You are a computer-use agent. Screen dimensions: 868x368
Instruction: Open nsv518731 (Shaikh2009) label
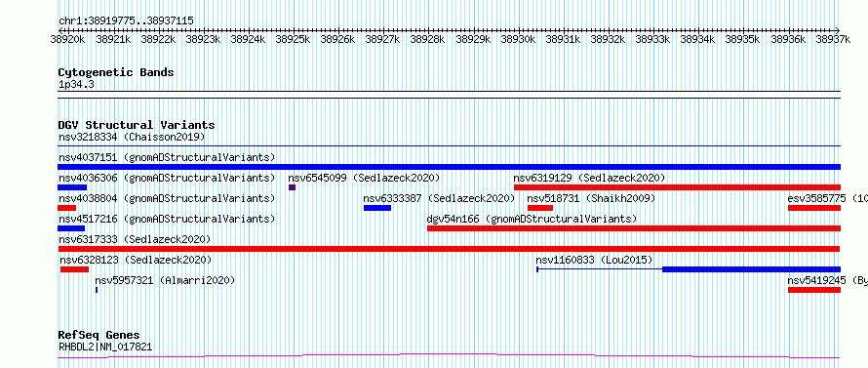tap(591, 198)
